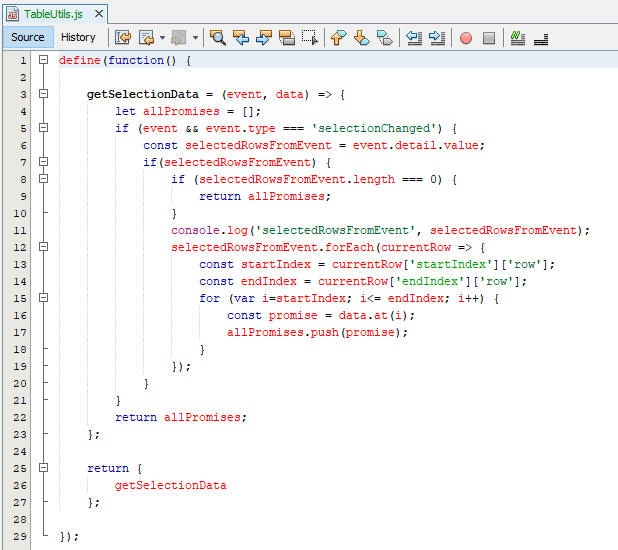
Task: Click the 'return {' keyword on line 25
Action: coord(114,468)
